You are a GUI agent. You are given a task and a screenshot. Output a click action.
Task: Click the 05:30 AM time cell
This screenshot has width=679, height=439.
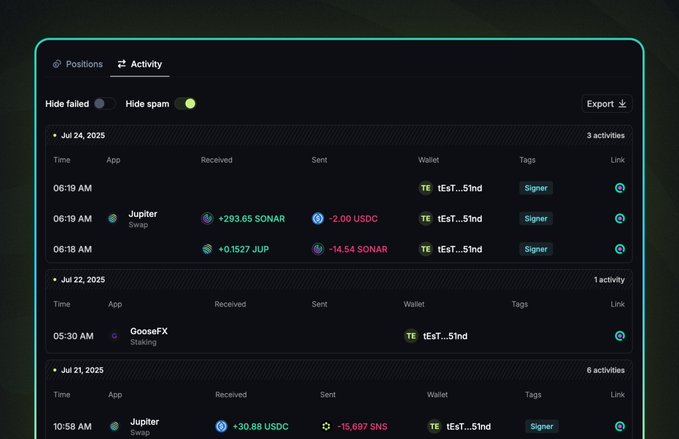click(73, 336)
